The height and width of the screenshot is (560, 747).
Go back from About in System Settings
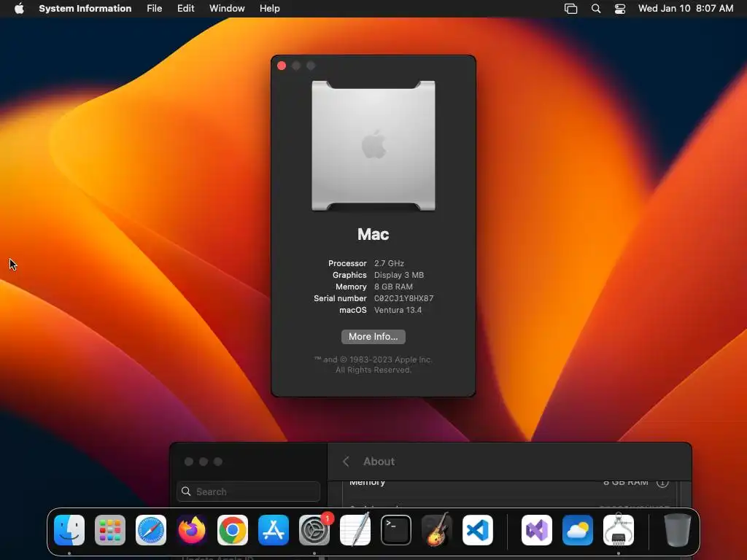tap(346, 462)
